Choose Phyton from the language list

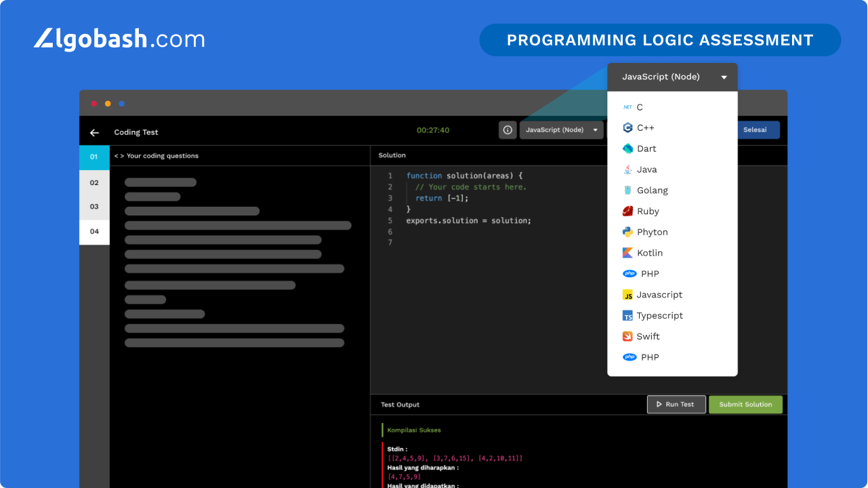(652, 232)
